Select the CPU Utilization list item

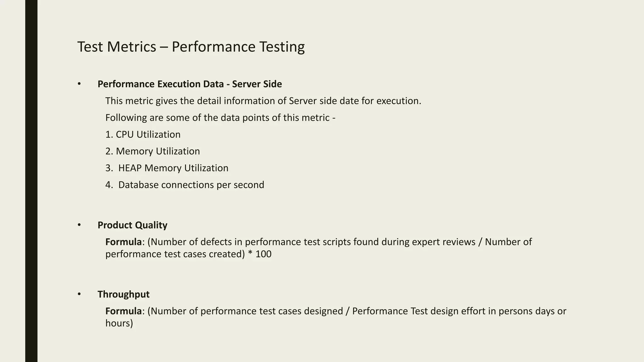tap(143, 134)
